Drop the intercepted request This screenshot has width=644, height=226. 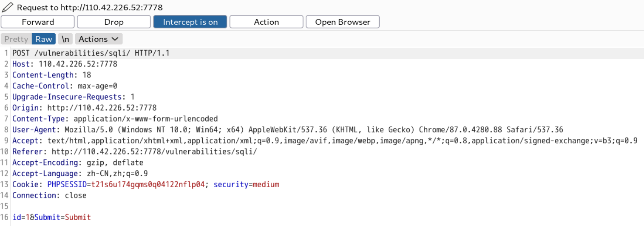pyautogui.click(x=114, y=22)
